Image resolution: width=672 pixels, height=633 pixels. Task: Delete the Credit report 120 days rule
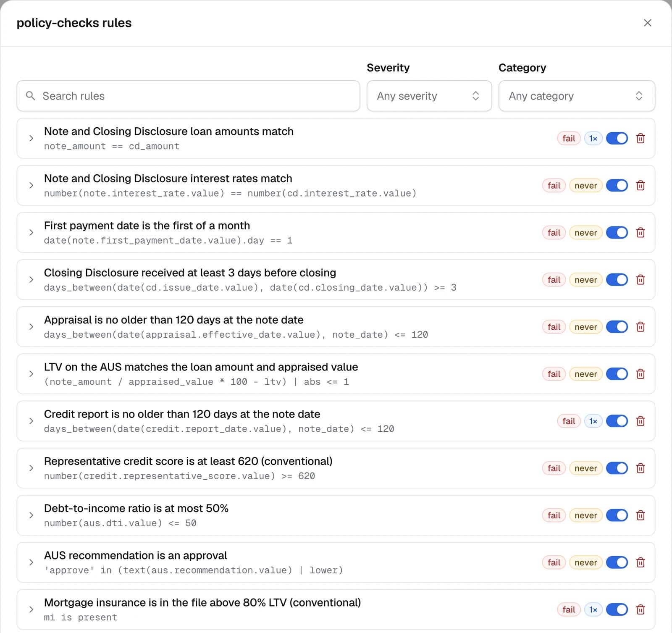point(640,421)
